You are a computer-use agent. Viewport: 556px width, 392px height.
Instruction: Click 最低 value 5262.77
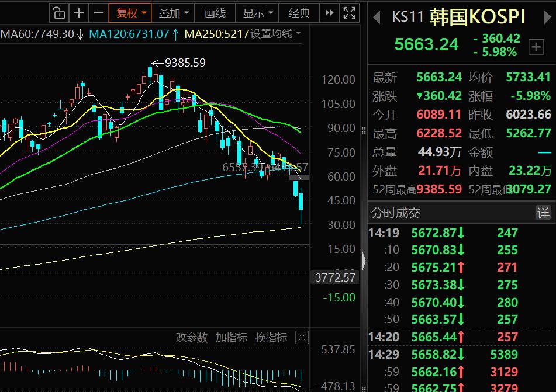529,133
